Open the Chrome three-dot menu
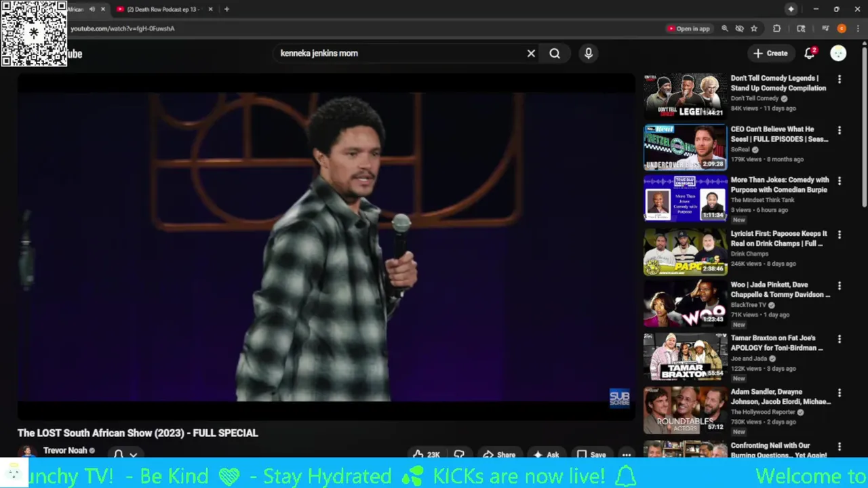 coord(859,28)
